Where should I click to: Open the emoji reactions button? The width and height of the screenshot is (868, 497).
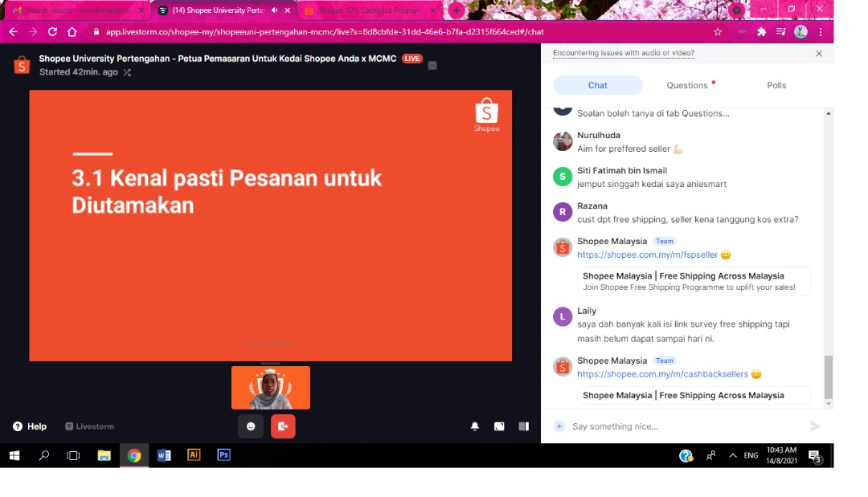(251, 426)
